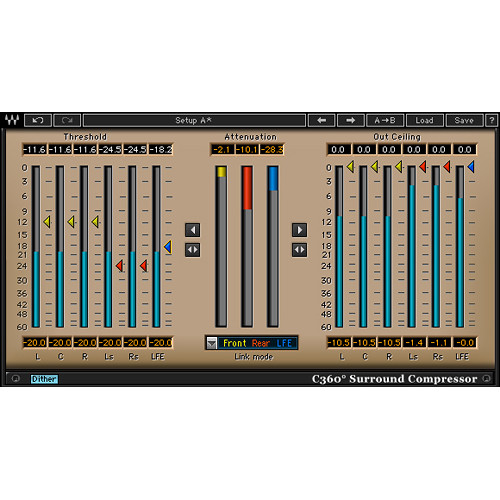
Task: Toggle the Dither button
Action: (44, 379)
